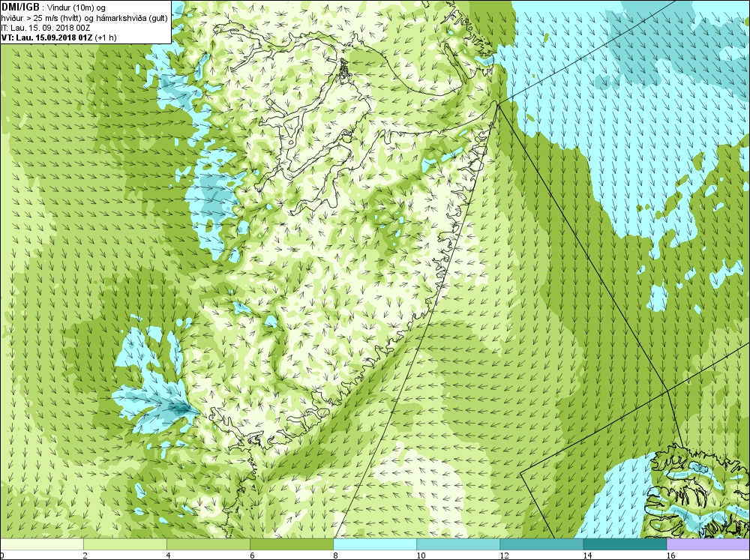The image size is (750, 560).
Task: Click the legend tick label '0'
Action: pos(2,556)
